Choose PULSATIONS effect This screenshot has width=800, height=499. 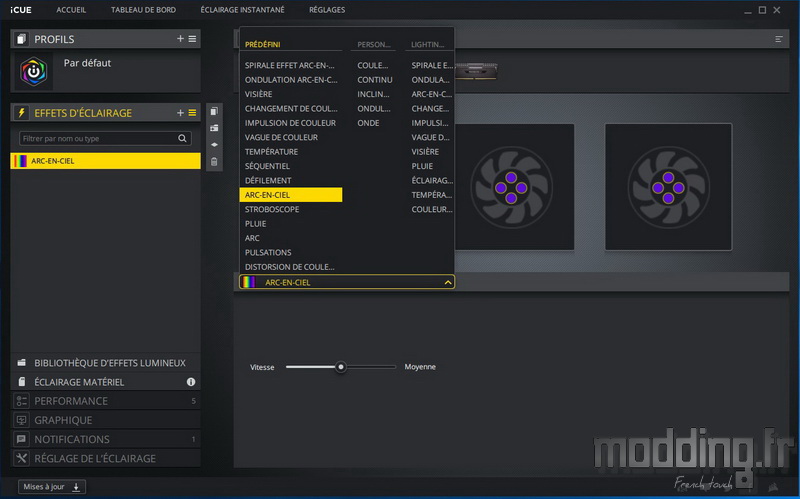pos(268,252)
